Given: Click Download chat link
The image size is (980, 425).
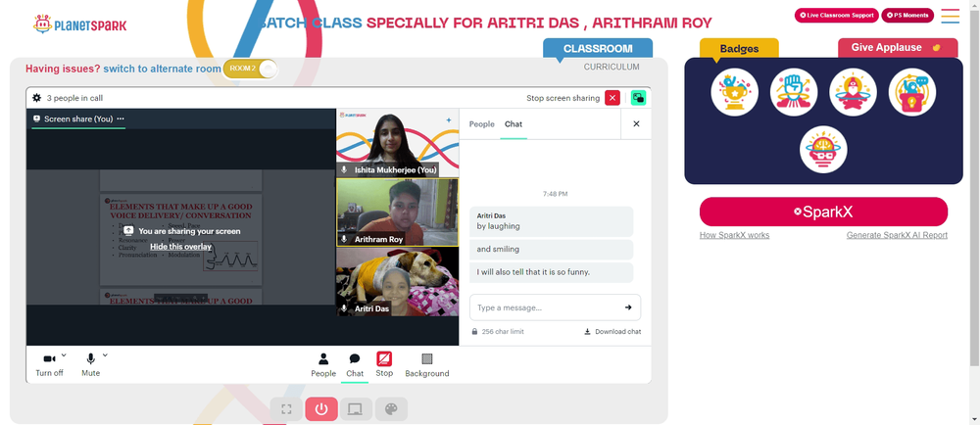Looking at the screenshot, I should click(x=612, y=331).
